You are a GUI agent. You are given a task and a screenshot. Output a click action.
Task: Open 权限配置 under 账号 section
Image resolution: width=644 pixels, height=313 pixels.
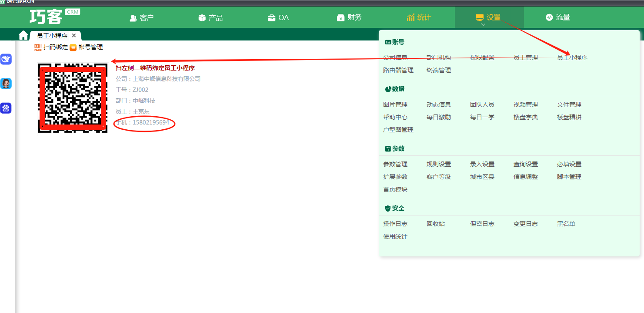[482, 57]
